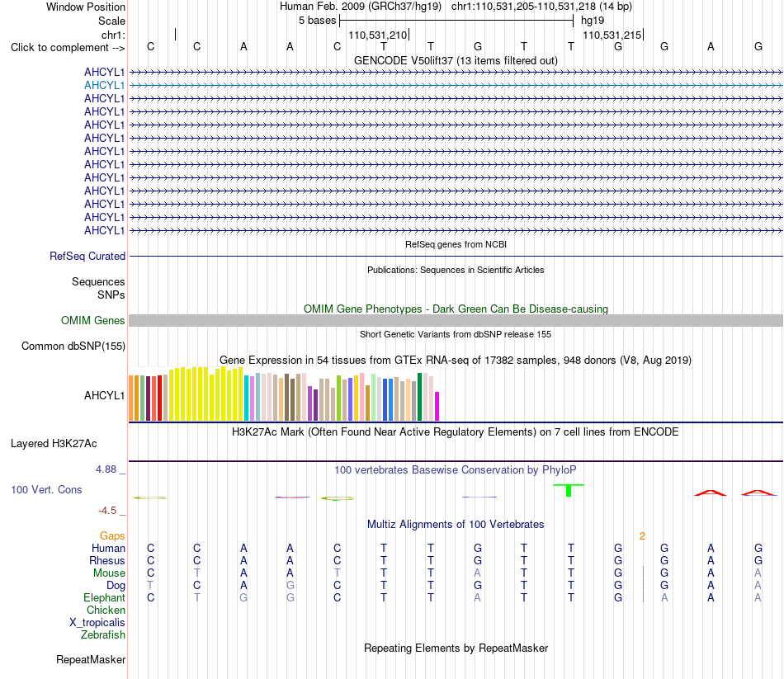Select the light-blue highlighted AHCYL1 transcript label
The height and width of the screenshot is (679, 784).
104,86
